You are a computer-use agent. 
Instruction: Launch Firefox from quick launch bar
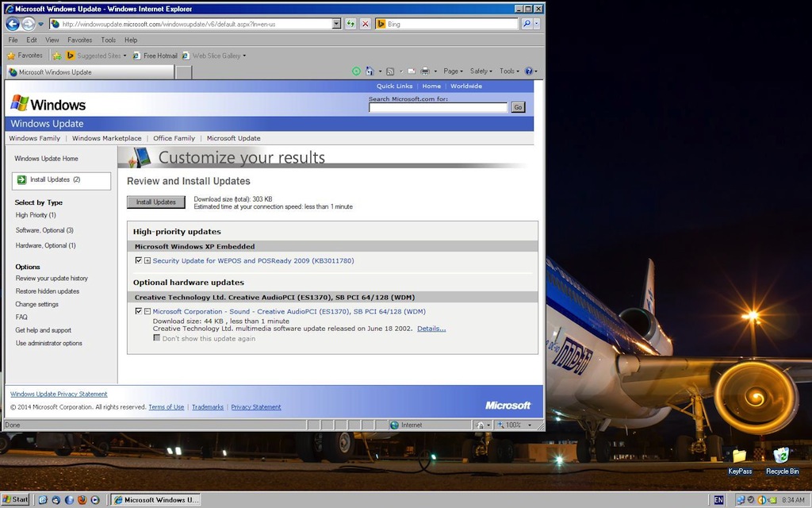(x=82, y=500)
